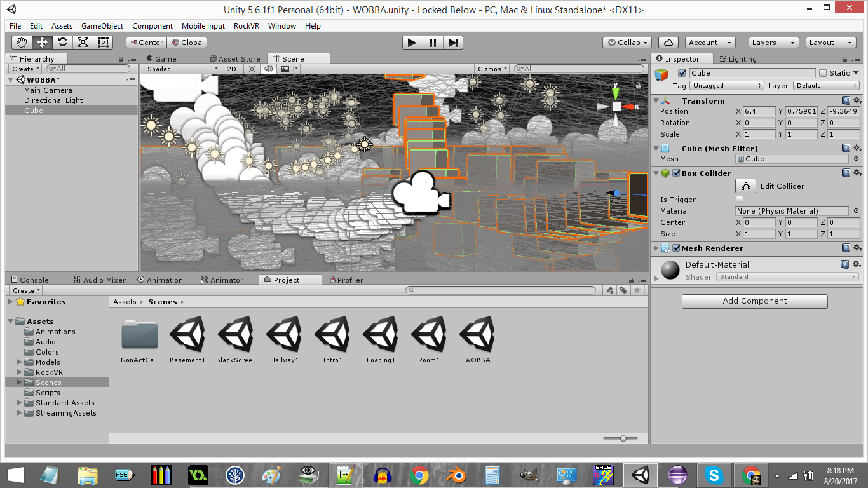The height and width of the screenshot is (488, 868).
Task: Click the save search star icon
Action: 637,290
